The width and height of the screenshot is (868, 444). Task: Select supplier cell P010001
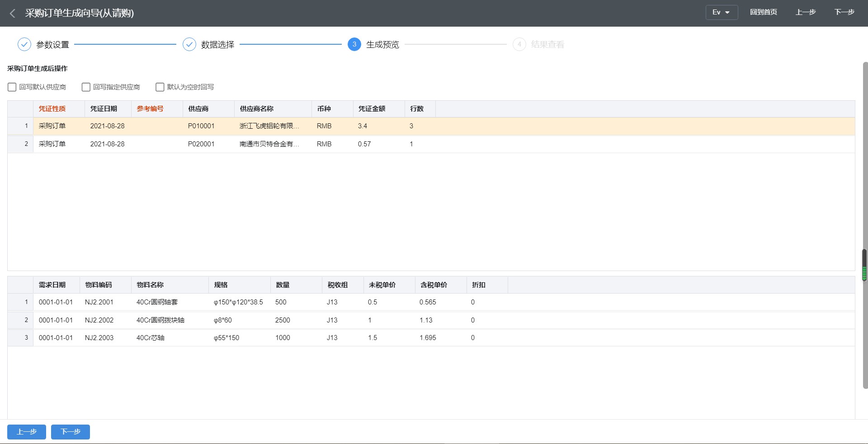click(201, 126)
